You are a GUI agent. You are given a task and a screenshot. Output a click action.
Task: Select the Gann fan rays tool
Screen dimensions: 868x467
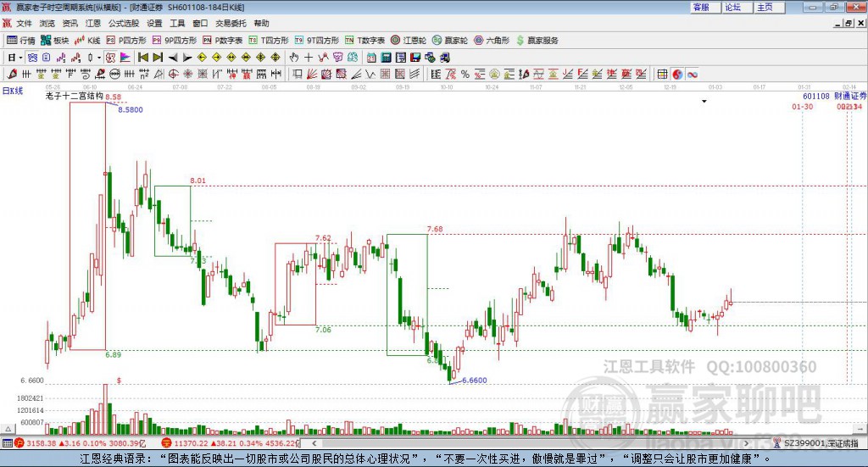312,74
